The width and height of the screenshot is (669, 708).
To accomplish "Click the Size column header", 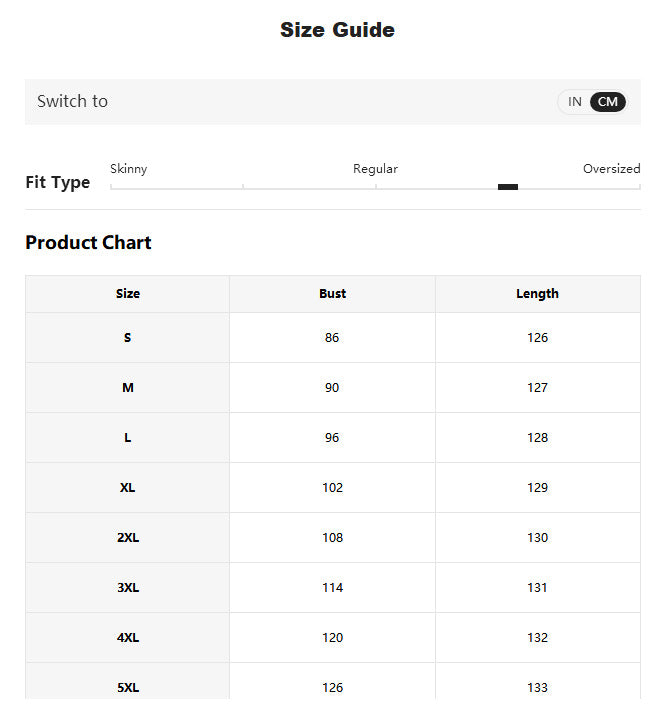I will (128, 293).
